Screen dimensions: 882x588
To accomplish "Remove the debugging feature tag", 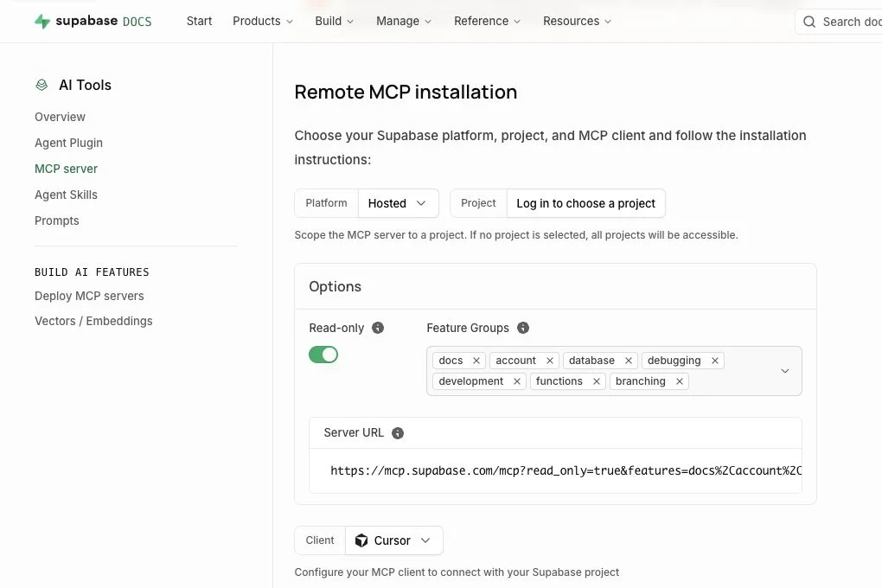I will pyautogui.click(x=715, y=361).
